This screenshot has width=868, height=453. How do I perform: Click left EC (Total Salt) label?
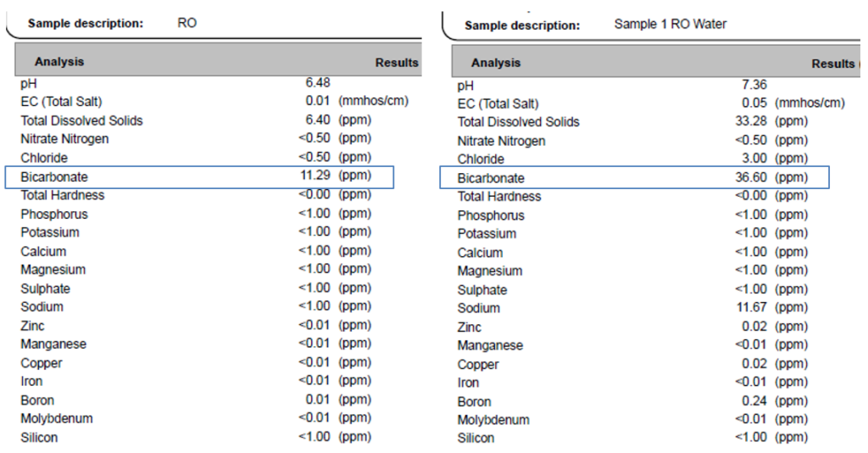[x=61, y=102]
